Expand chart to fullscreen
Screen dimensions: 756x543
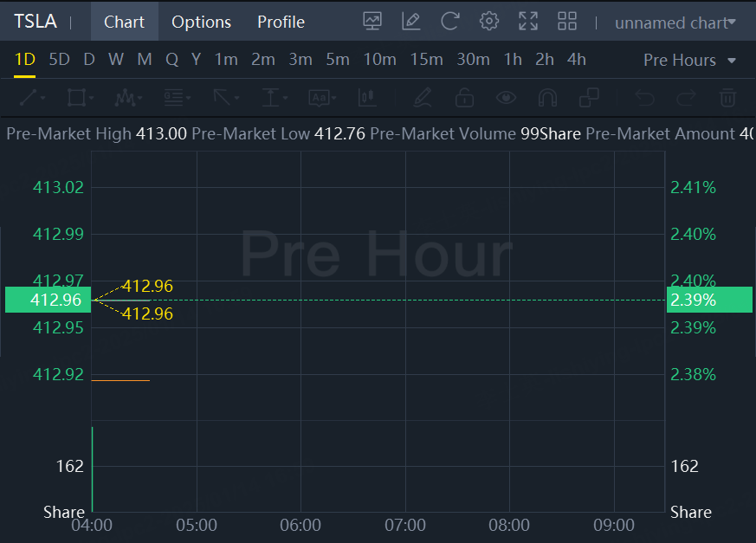tap(528, 22)
